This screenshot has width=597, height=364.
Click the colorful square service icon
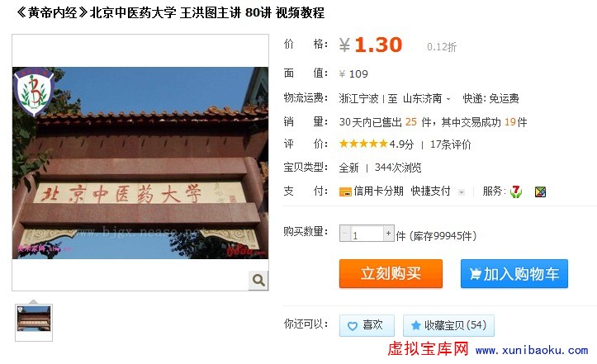tap(540, 191)
